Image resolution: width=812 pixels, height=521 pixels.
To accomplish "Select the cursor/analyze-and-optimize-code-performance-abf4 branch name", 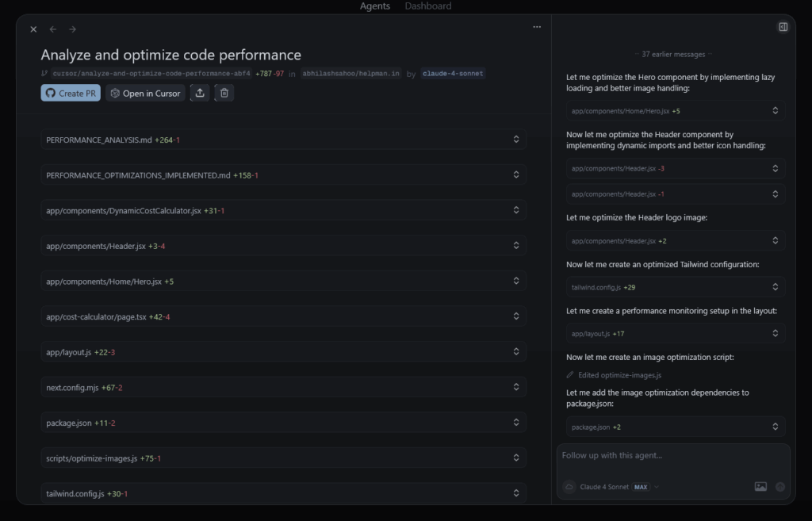I will coord(151,74).
